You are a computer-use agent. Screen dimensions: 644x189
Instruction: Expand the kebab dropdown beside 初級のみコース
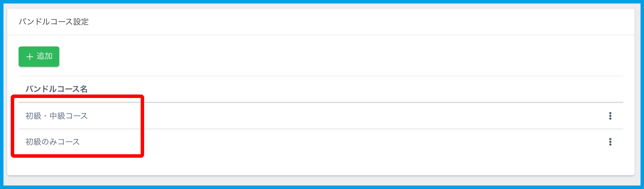(610, 142)
